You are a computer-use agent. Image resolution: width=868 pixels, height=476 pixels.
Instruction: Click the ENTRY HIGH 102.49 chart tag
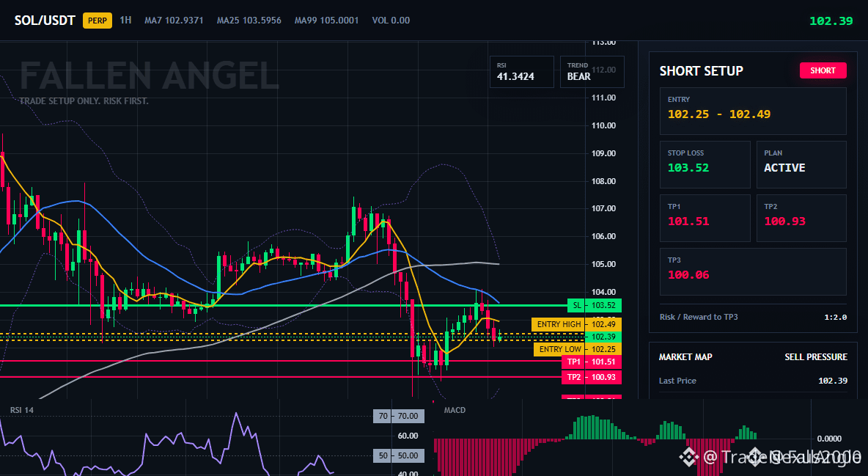click(576, 324)
